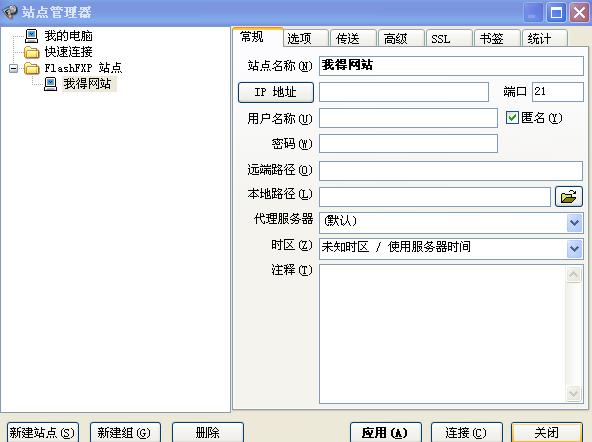Image resolution: width=592 pixels, height=442 pixels.
Task: Switch to the 传送 tab
Action: tap(353, 39)
